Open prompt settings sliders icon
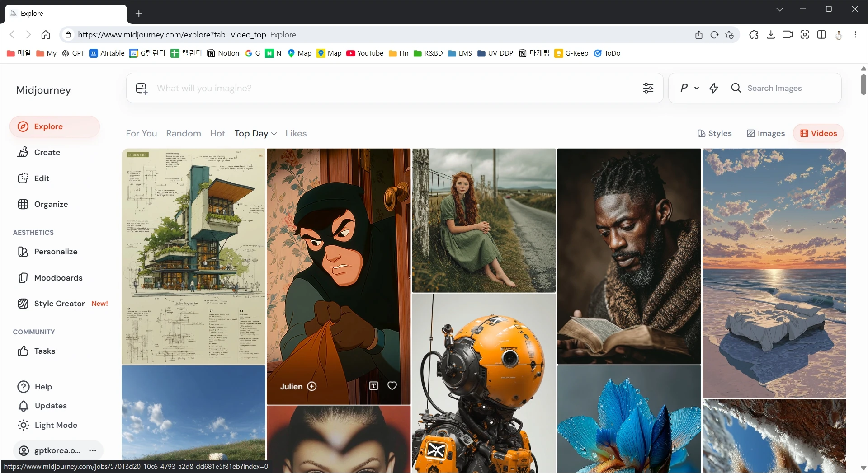 [648, 88]
